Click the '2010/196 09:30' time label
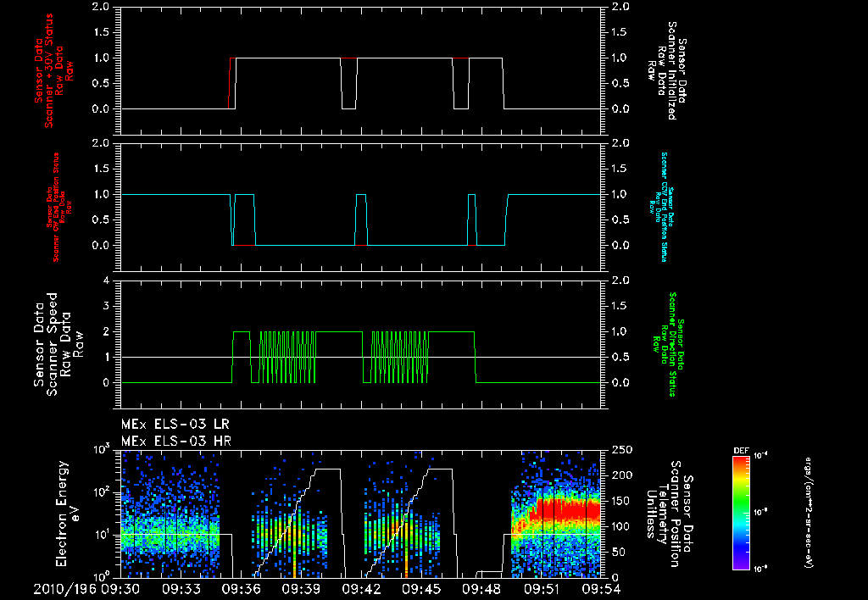 (x=86, y=590)
